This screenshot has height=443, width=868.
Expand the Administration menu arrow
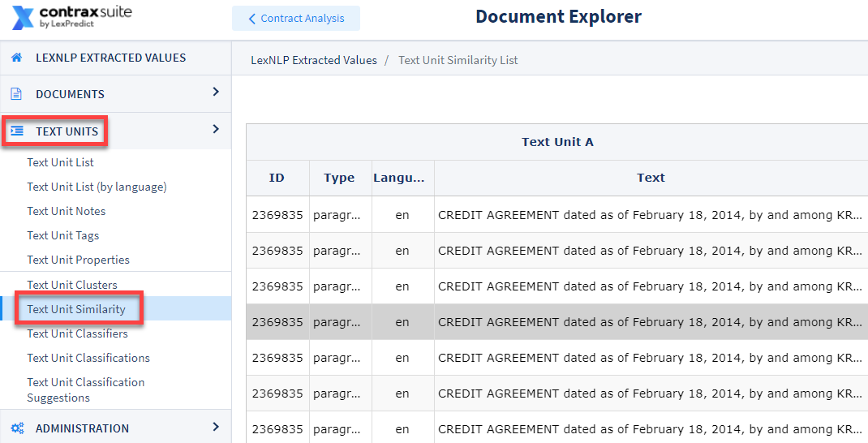click(216, 427)
